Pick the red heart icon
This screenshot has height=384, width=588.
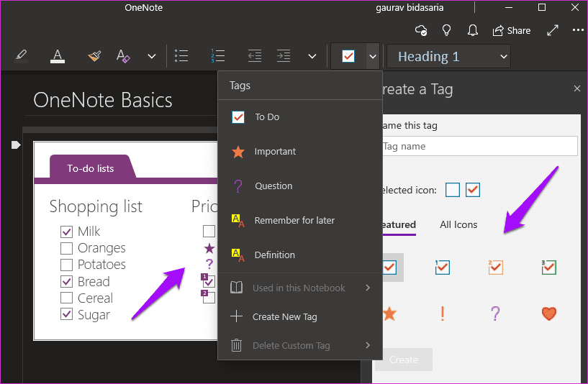(548, 314)
